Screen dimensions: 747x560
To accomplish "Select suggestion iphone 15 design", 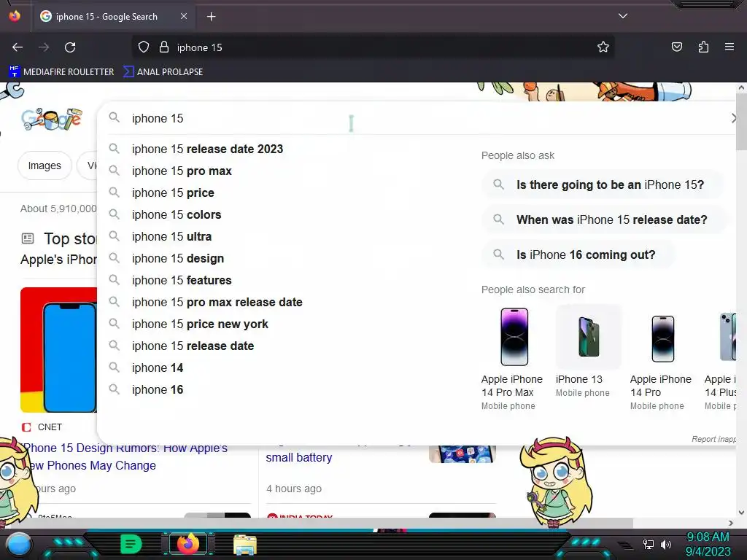I will point(178,259).
